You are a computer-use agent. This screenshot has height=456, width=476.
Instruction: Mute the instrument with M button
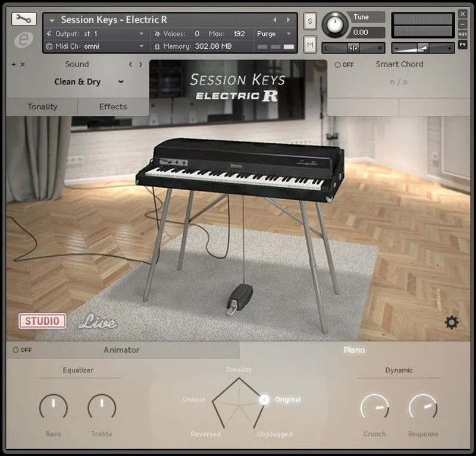coord(310,45)
